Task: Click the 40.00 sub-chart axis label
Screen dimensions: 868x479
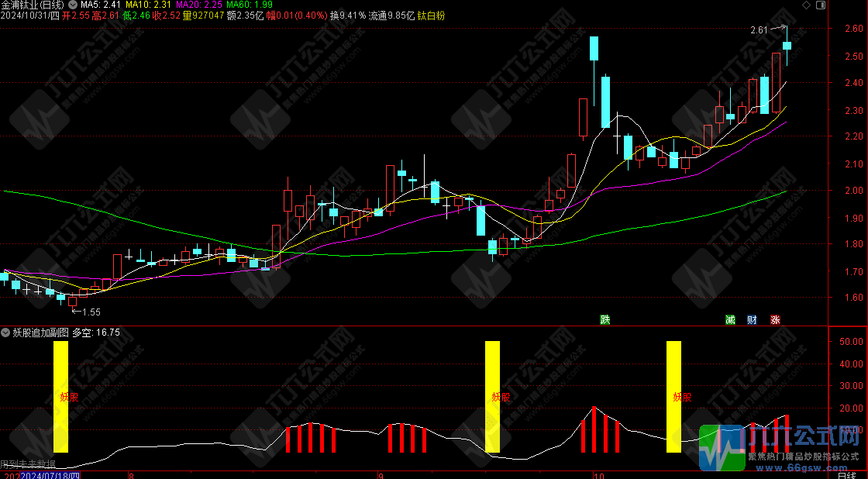Action: click(x=852, y=364)
